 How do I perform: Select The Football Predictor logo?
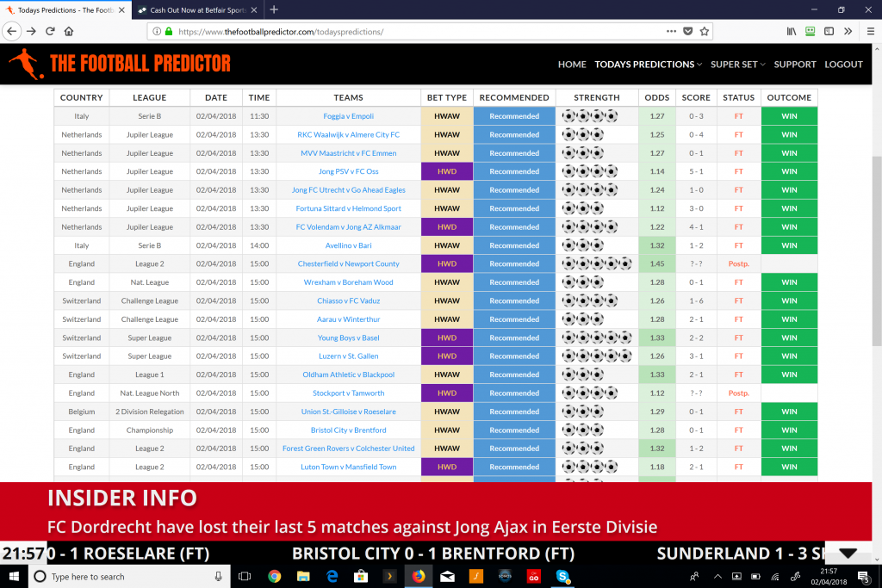121,64
